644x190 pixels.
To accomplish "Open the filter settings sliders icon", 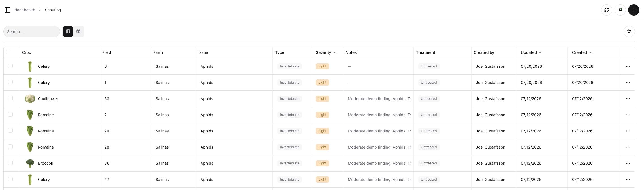I will click(629, 31).
